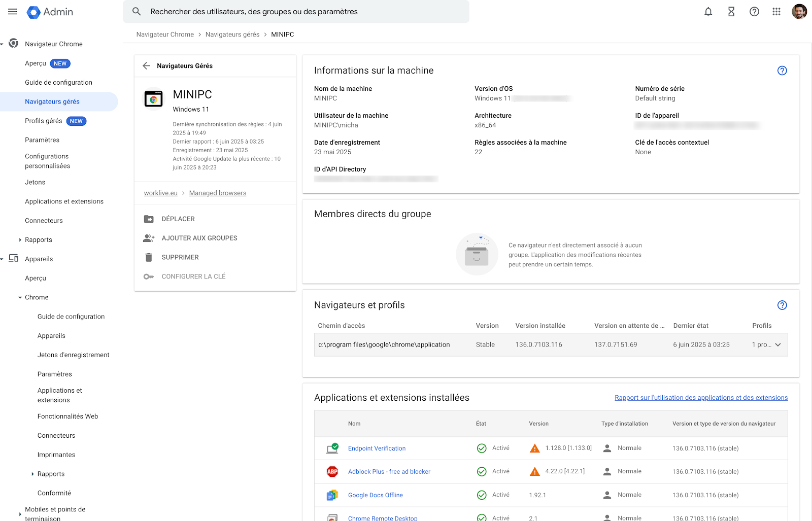The width and height of the screenshot is (812, 521).
Task: Open the Google Docs Offline link
Action: [x=376, y=495]
